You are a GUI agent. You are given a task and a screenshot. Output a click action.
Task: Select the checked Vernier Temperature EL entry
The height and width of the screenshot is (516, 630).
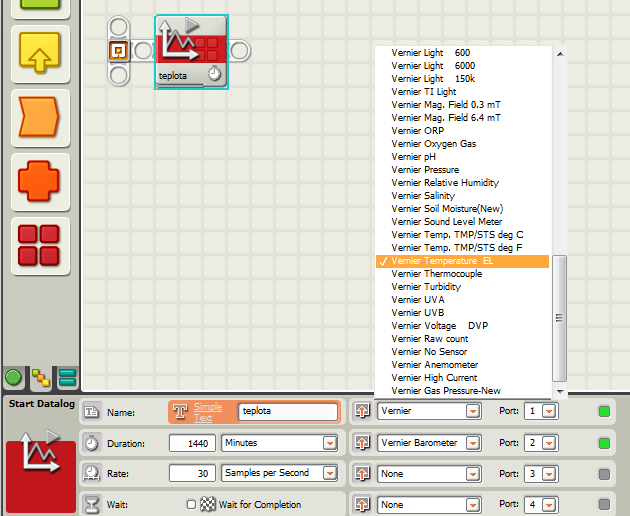click(x=462, y=261)
